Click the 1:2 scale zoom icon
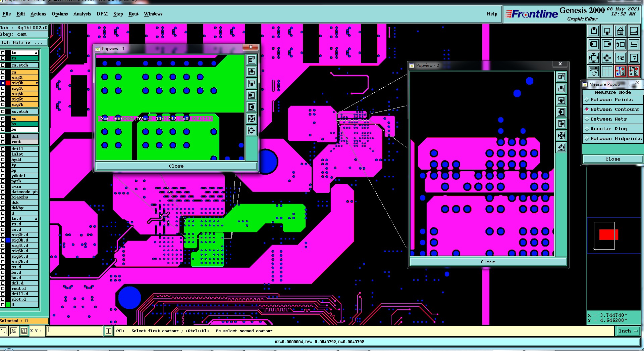The height and width of the screenshot is (351, 644). (620, 58)
